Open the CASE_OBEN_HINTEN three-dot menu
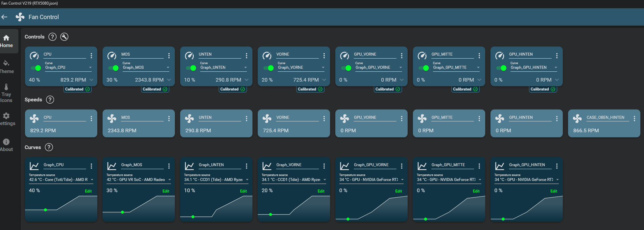644x230 pixels. click(634, 118)
